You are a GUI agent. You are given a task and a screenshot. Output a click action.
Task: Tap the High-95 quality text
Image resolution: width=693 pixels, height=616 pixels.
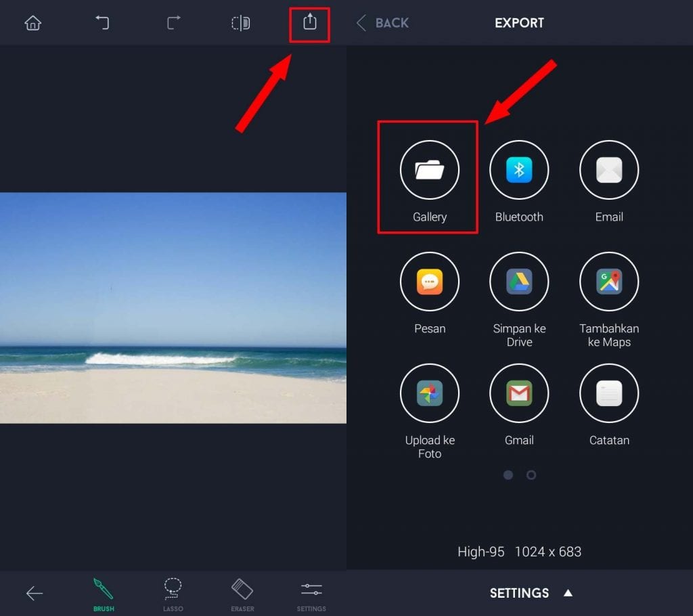click(x=481, y=552)
